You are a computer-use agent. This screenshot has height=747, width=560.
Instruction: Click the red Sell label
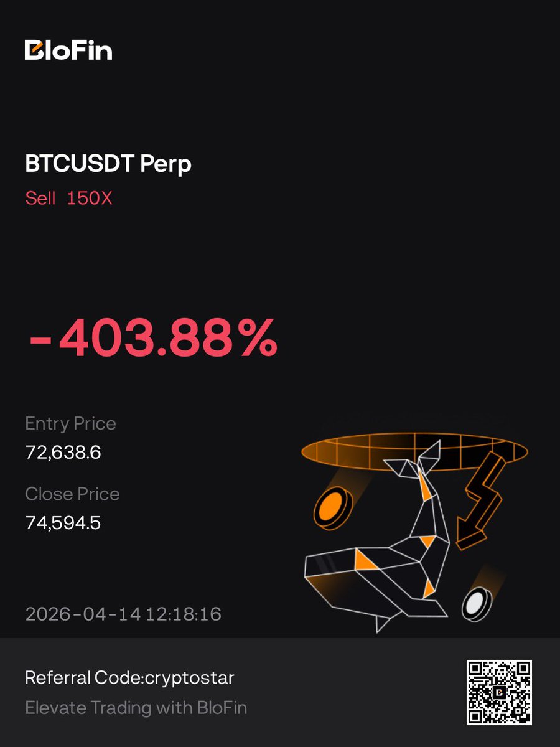(40, 199)
